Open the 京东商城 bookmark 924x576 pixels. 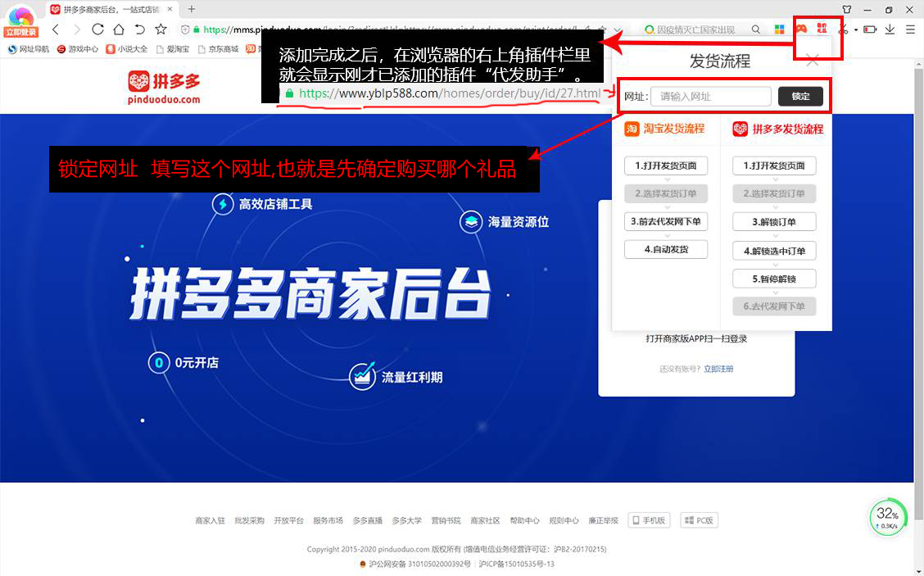tap(219, 49)
